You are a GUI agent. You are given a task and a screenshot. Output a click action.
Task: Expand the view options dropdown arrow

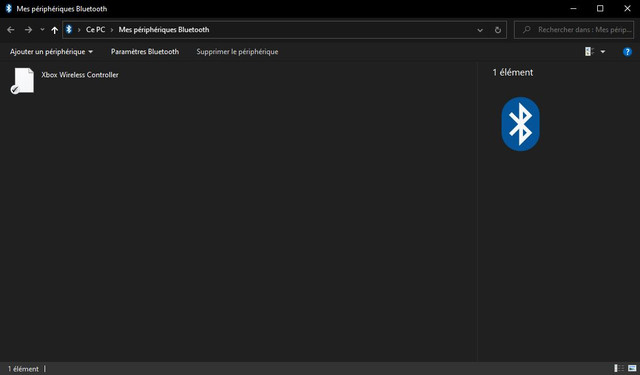(603, 52)
